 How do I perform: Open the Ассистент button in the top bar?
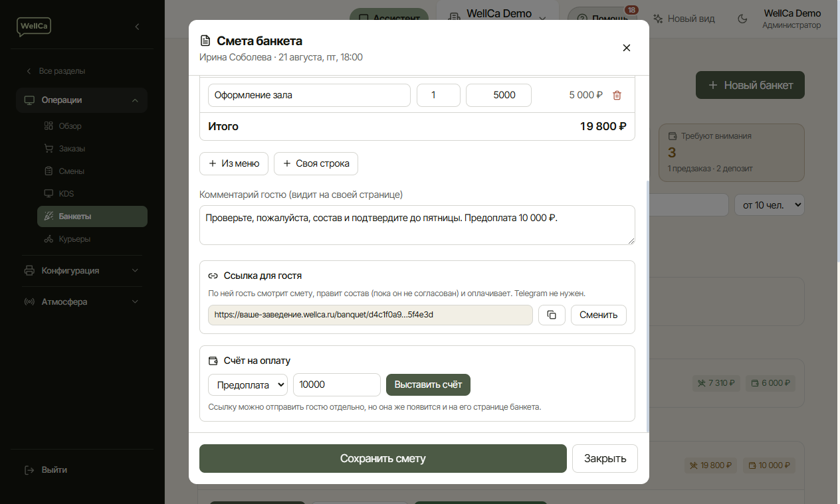pos(389,19)
